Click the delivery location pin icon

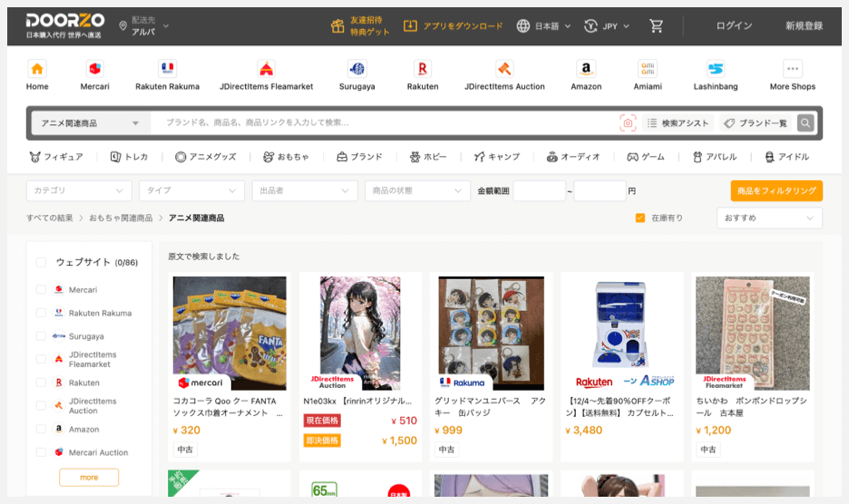[123, 26]
